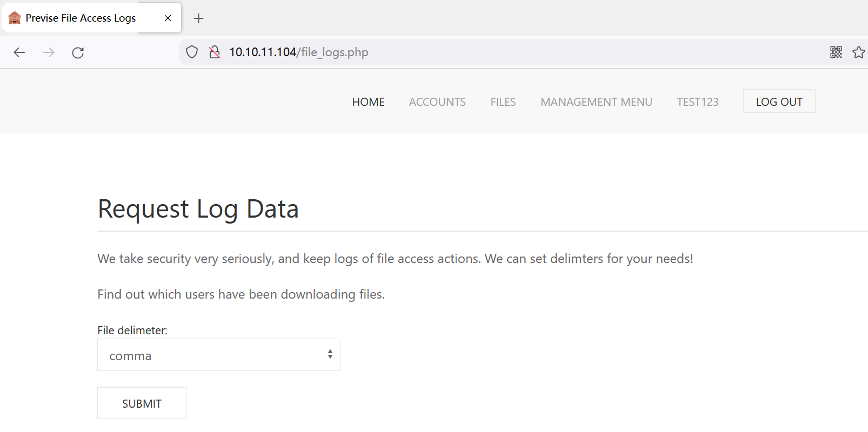Viewport: 868px width, 432px height.
Task: Go to the HOME menu item
Action: pos(368,102)
